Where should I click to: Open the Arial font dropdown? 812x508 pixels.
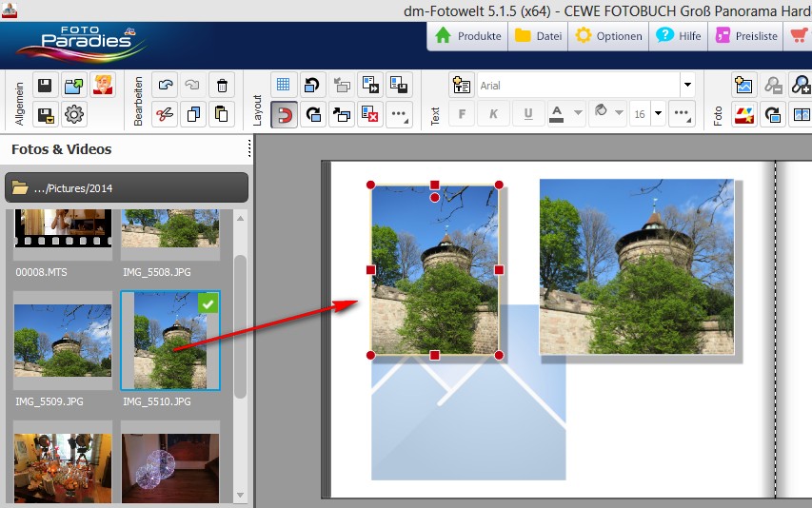687,85
